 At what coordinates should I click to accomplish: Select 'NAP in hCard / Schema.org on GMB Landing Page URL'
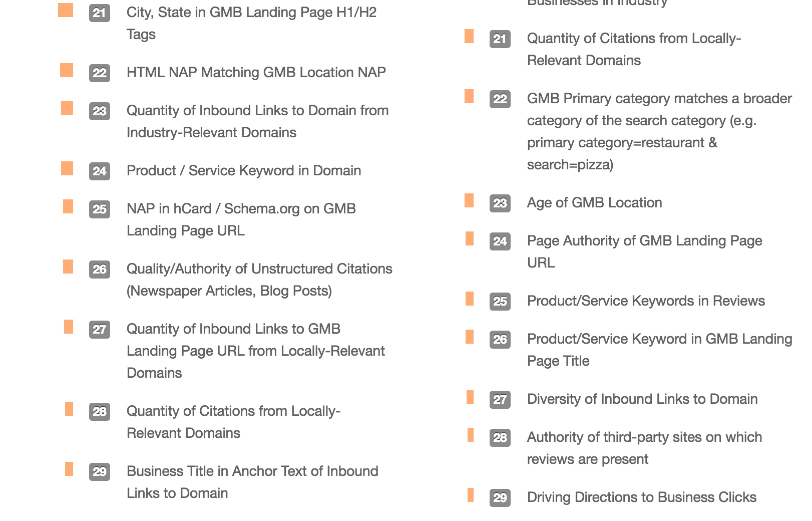pyautogui.click(x=241, y=219)
